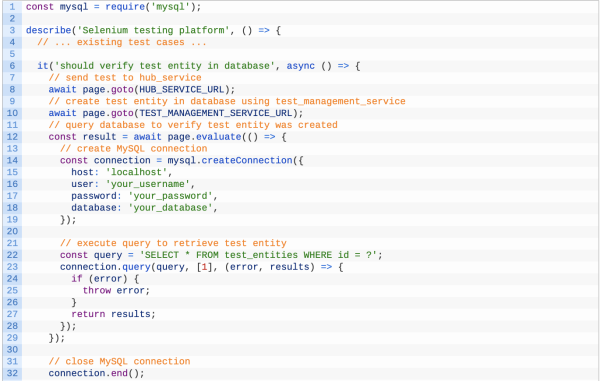Click the 'async' keyword on line 6
This screenshot has width=600, height=381.
tap(300, 66)
